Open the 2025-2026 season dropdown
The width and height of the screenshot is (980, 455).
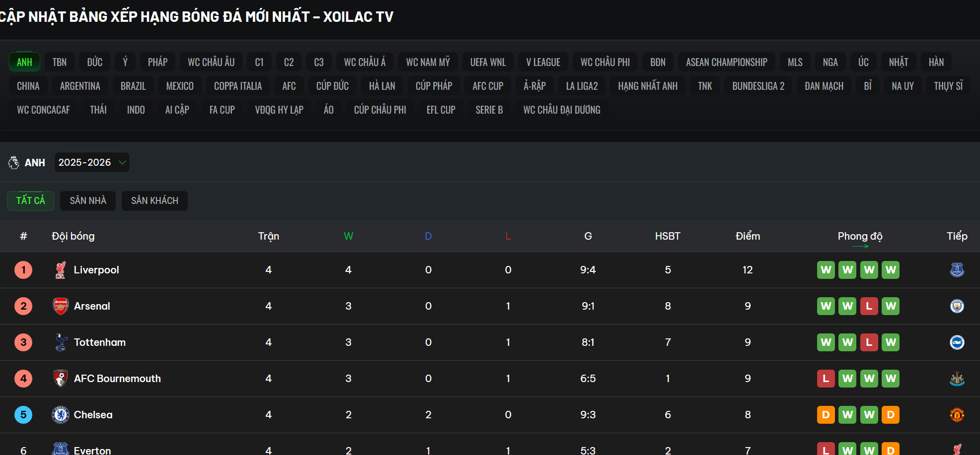91,162
